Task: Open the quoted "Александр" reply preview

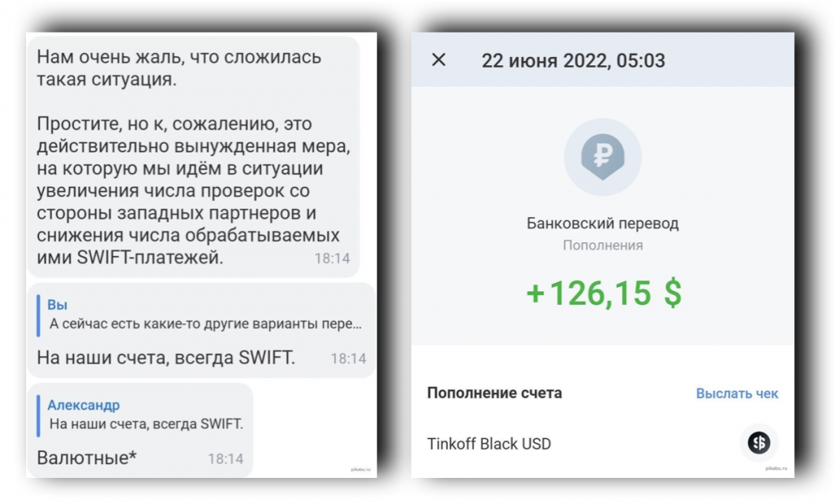Action: (147, 415)
